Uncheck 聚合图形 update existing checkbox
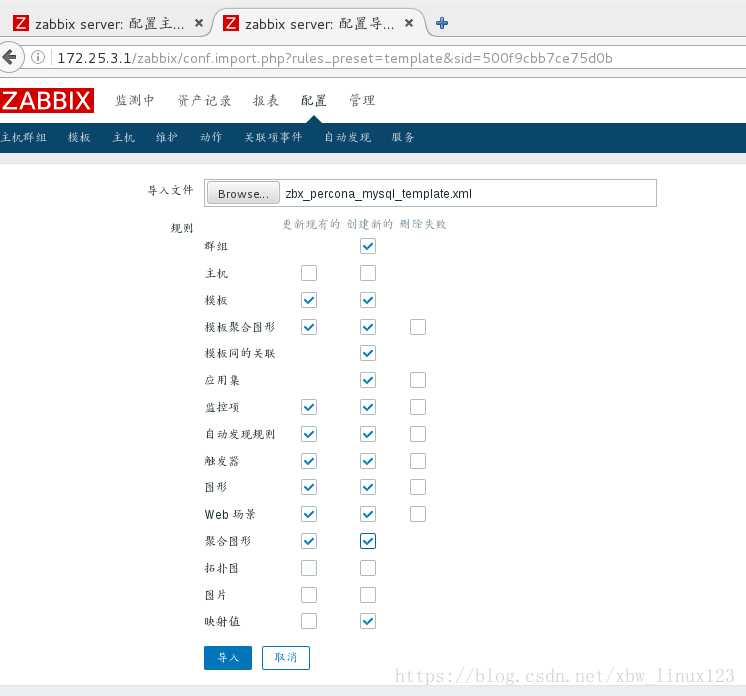Screen dimensions: 746x696 click(x=309, y=541)
